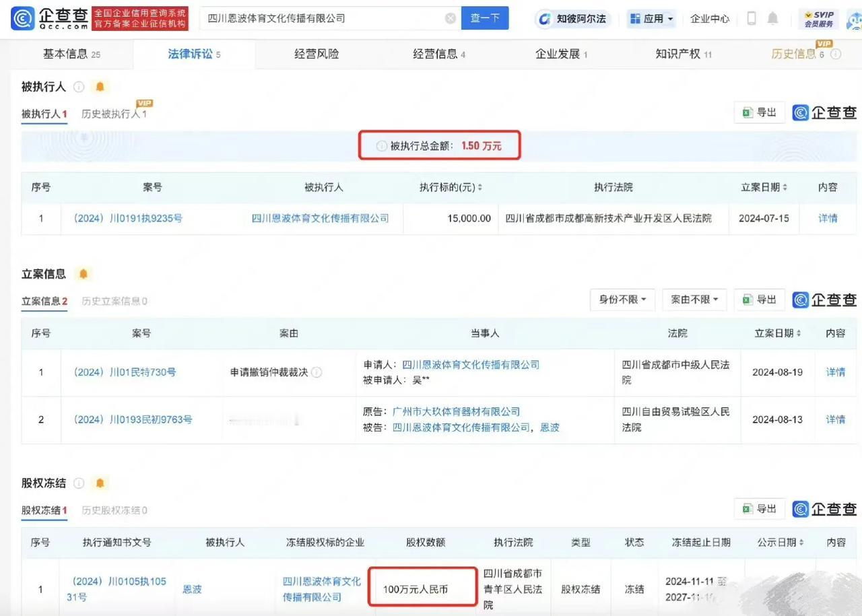Open 知彼阿尔法 link
The width and height of the screenshot is (862, 616).
tap(573, 19)
